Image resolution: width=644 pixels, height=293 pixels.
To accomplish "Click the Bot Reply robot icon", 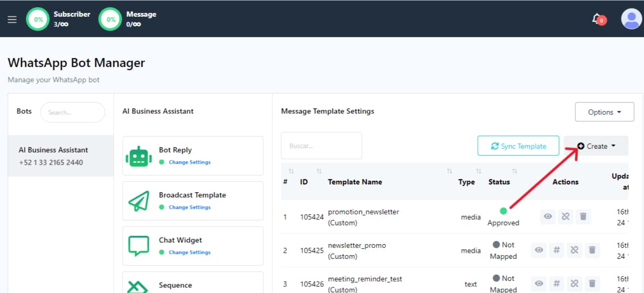I will (139, 156).
